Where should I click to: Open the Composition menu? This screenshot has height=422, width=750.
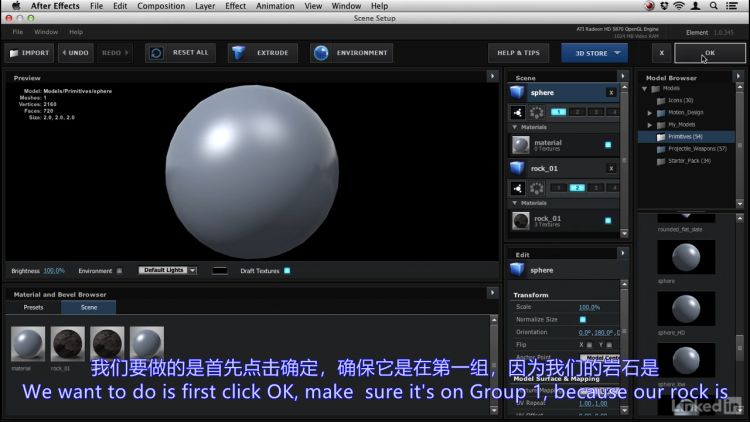tap(161, 6)
